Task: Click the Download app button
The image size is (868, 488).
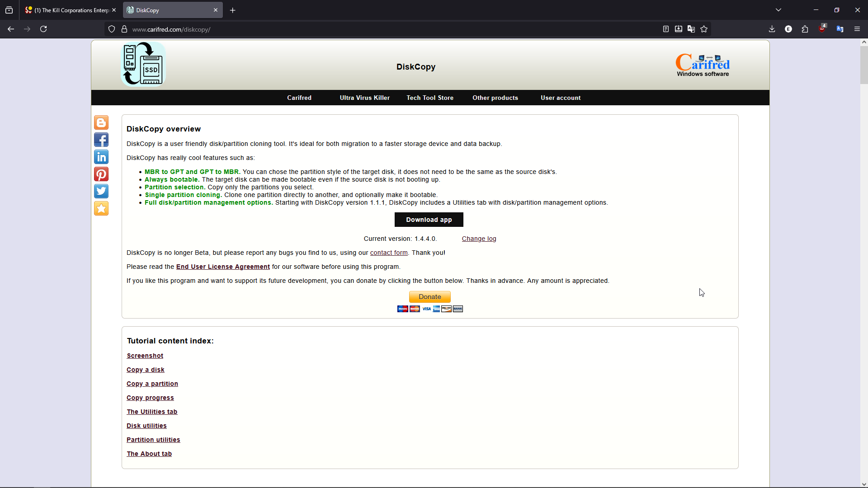Action: click(429, 220)
